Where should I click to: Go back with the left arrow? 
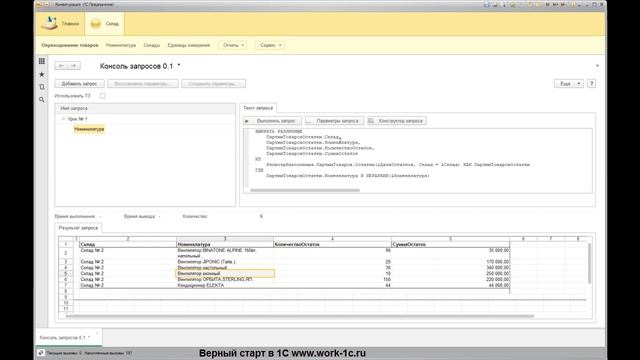(61, 66)
